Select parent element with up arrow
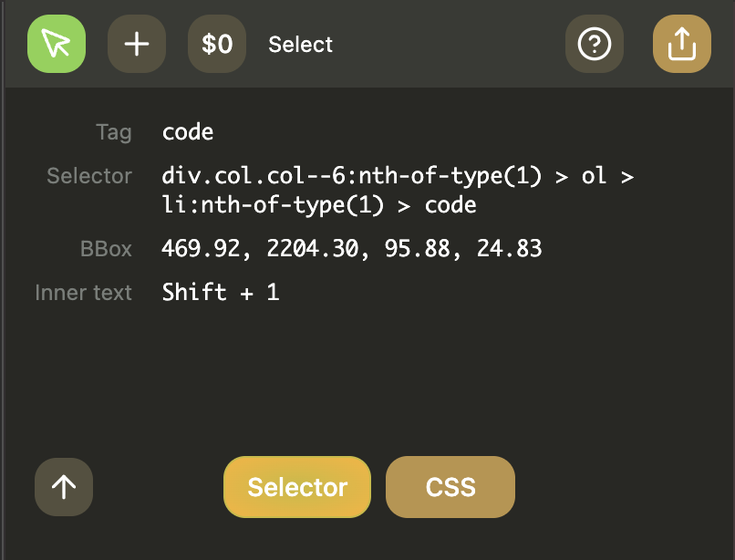This screenshot has height=560, width=735. (64, 487)
